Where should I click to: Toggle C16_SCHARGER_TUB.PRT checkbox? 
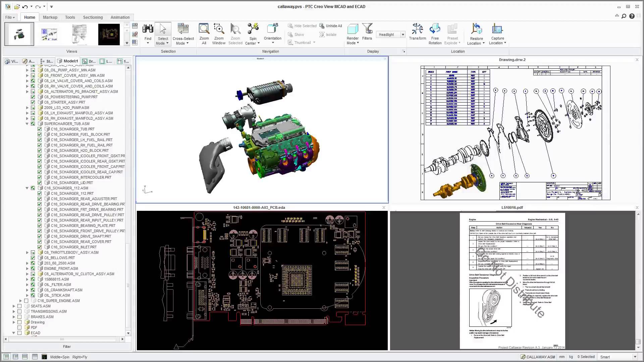40,129
